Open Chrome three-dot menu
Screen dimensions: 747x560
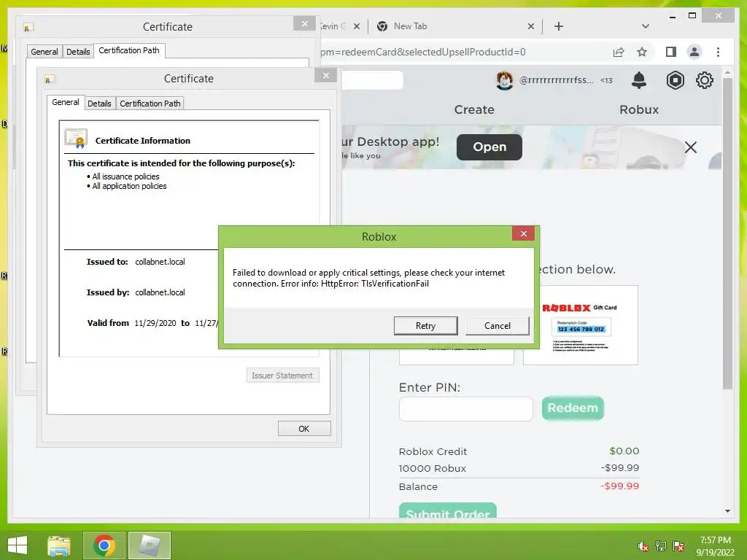[x=718, y=52]
